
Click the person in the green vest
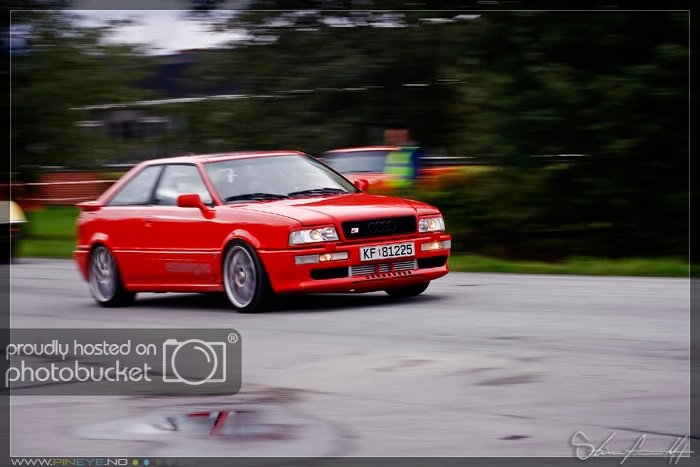pos(400,160)
